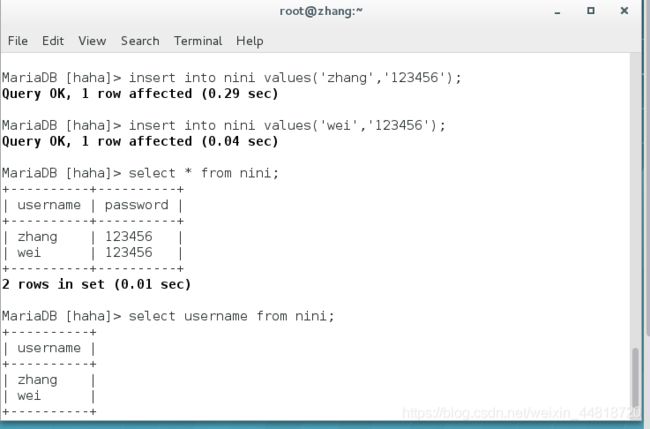This screenshot has width=650, height=429.
Task: Click the second 'Query OK' output line
Action: 140,141
